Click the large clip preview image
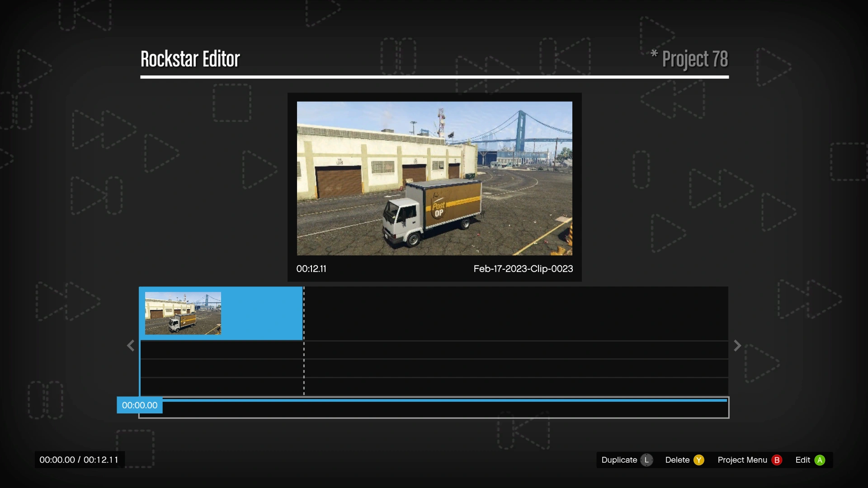868x488 pixels. point(434,178)
